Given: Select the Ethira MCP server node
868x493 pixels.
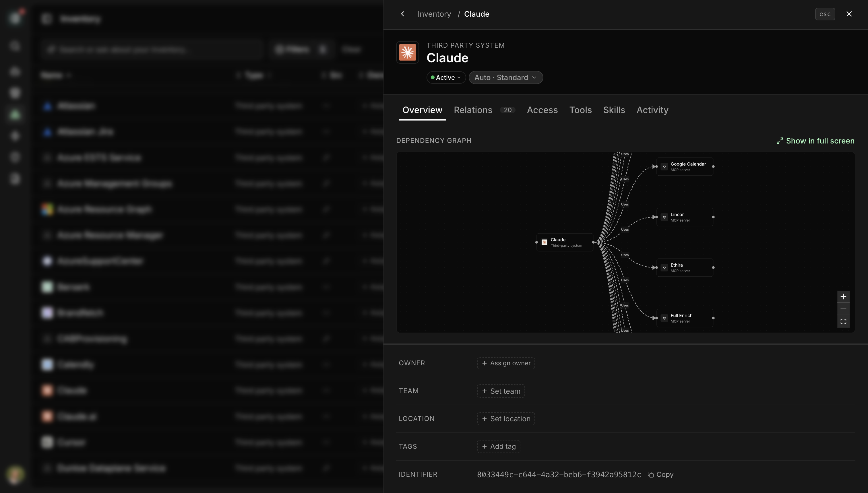Looking at the screenshot, I should [685, 267].
